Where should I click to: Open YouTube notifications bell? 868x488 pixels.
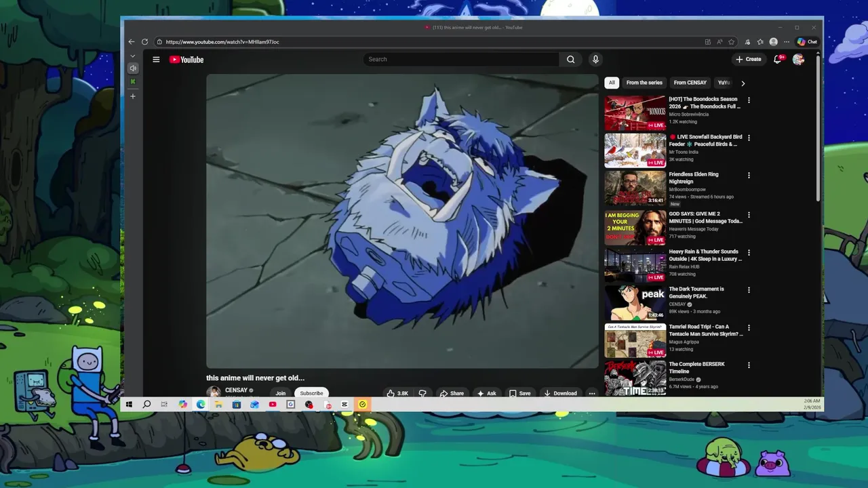point(778,60)
